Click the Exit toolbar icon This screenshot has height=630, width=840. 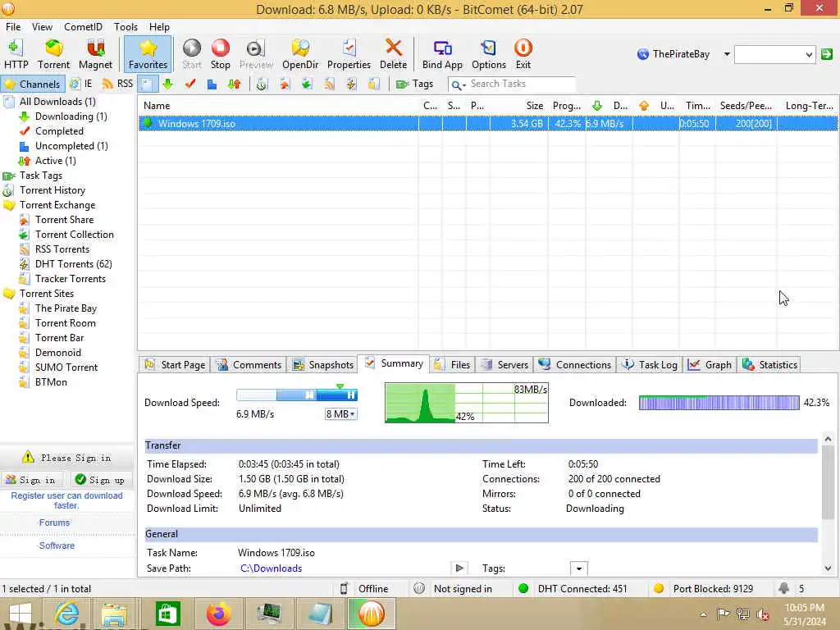523,53
